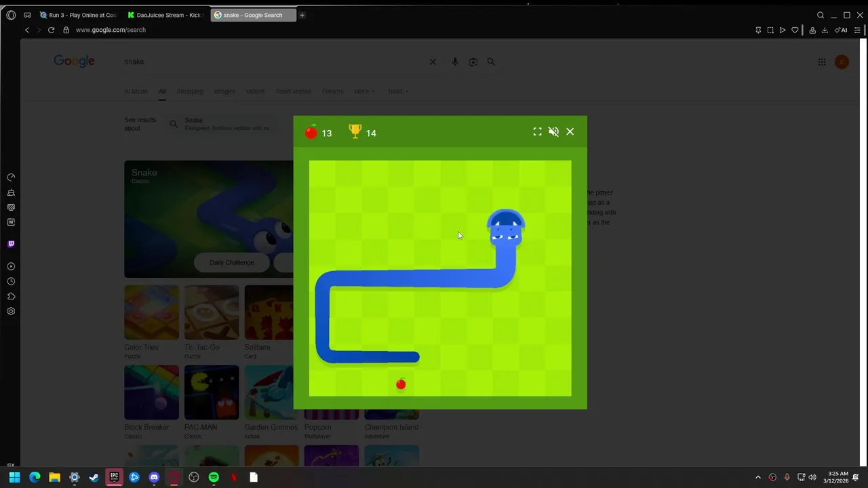Image resolution: width=868 pixels, height=488 pixels.
Task: Open the Twitch icon in sidebar
Action: tap(11, 244)
